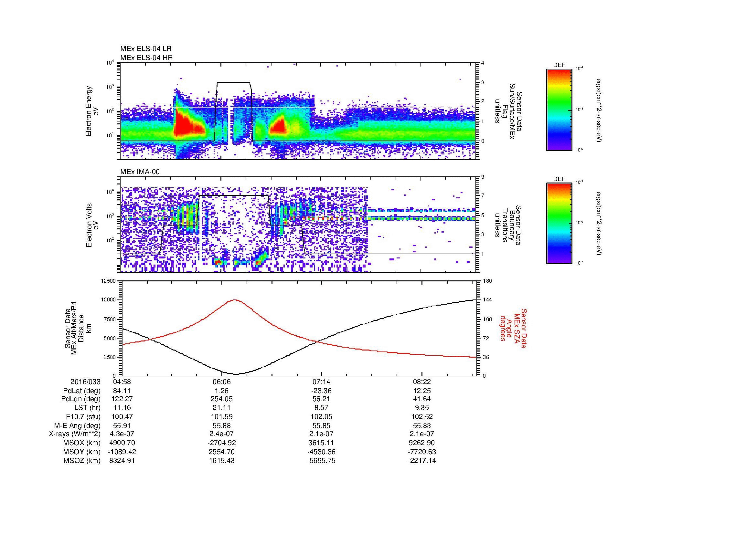756x534 pixels.
Task: Click the Electron Energy eV axis label
Action: pyautogui.click(x=92, y=111)
